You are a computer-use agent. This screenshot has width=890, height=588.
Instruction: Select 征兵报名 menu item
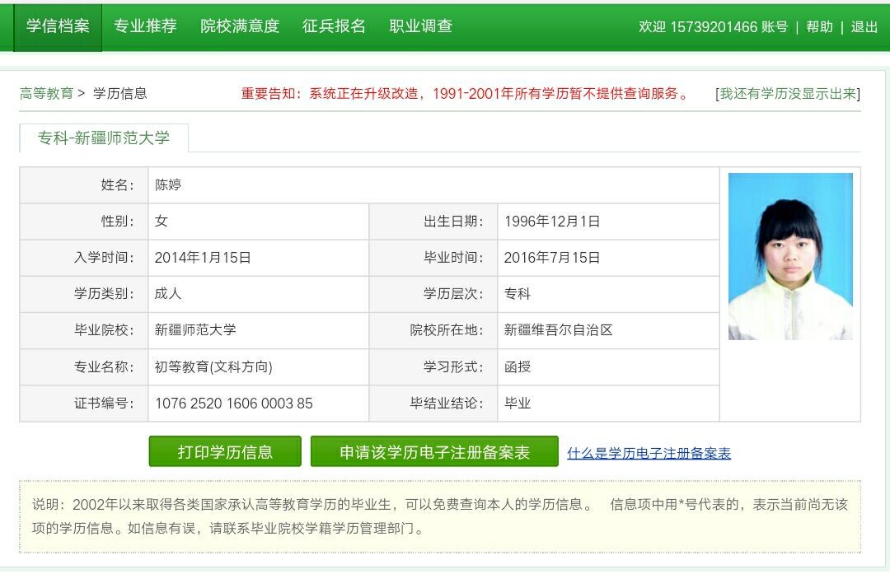334,26
